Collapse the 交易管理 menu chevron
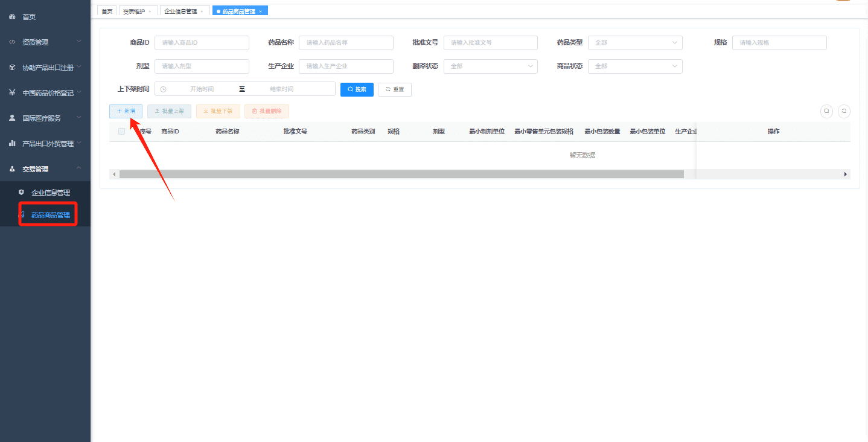The image size is (868, 442). (79, 168)
